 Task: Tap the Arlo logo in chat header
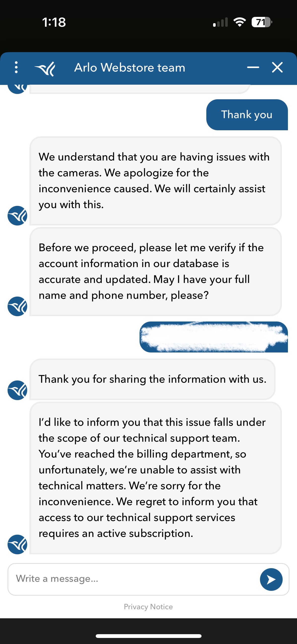pos(45,68)
